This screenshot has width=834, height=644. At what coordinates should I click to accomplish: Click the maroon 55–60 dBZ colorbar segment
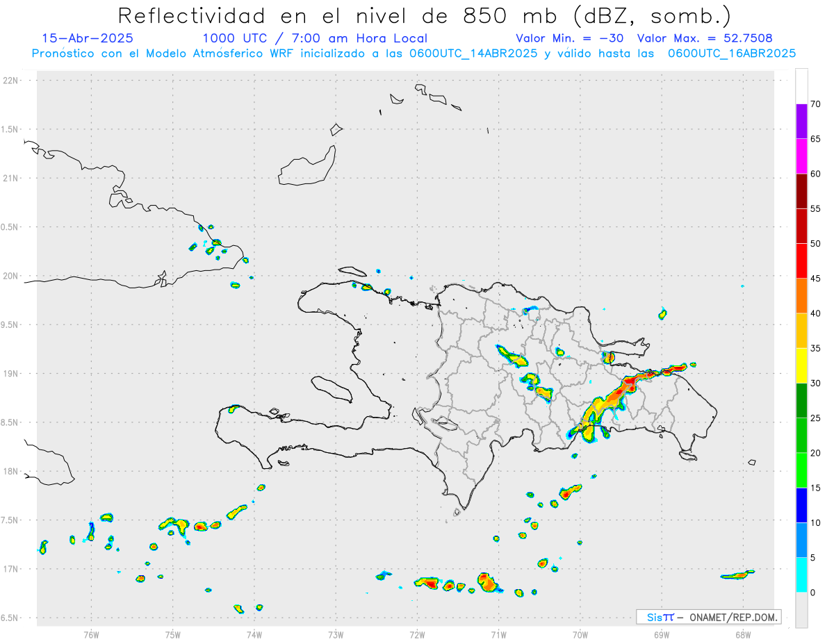click(x=801, y=191)
